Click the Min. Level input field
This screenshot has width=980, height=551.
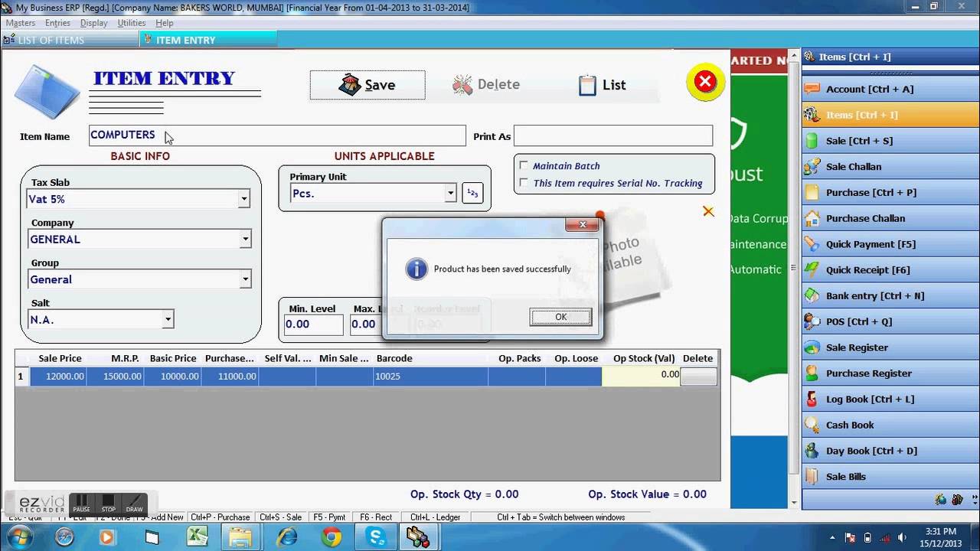click(x=313, y=324)
